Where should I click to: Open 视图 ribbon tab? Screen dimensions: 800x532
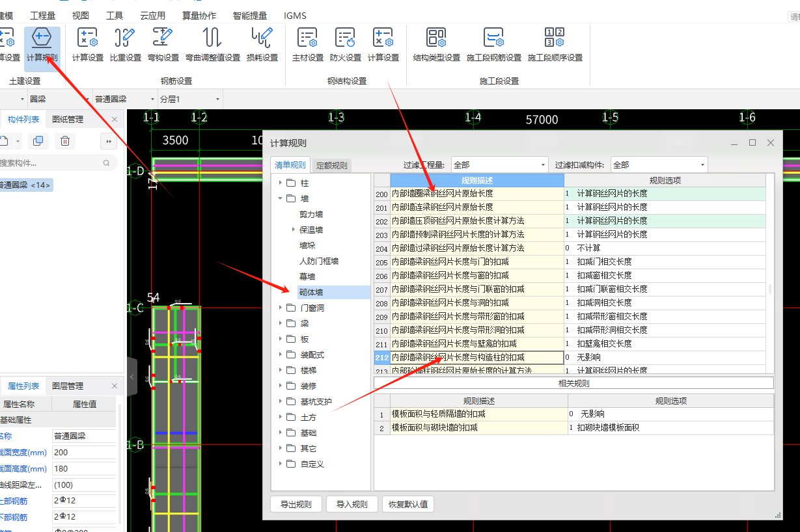point(81,15)
